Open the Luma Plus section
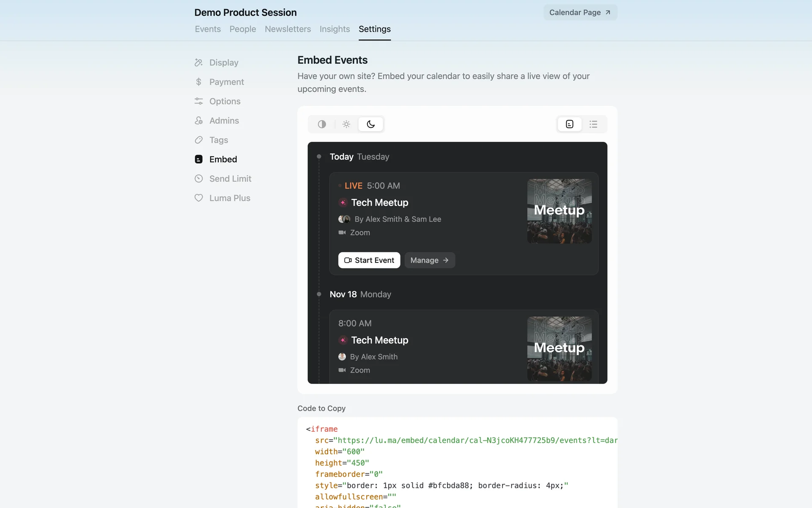Viewport: 812px width, 508px height. pyautogui.click(x=230, y=198)
